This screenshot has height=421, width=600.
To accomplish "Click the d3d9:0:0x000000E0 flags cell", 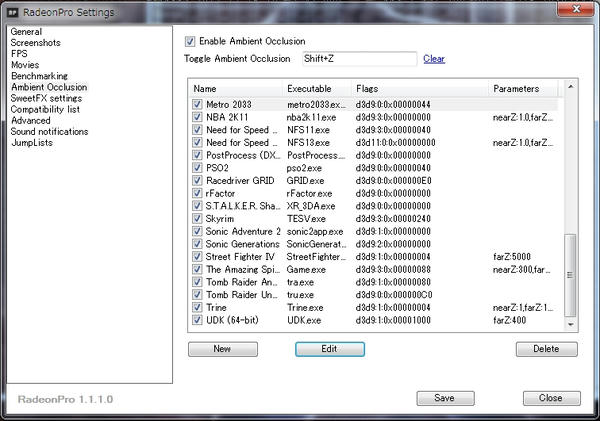I will (x=393, y=180).
